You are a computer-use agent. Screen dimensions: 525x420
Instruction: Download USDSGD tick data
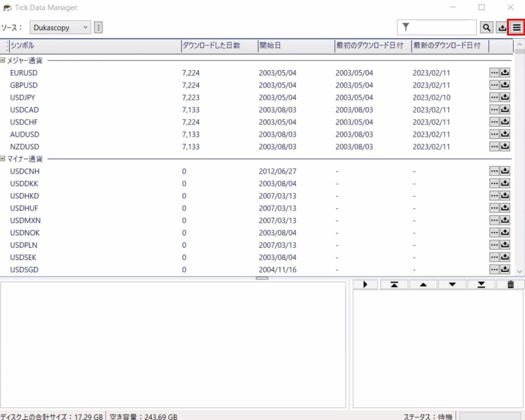point(505,269)
